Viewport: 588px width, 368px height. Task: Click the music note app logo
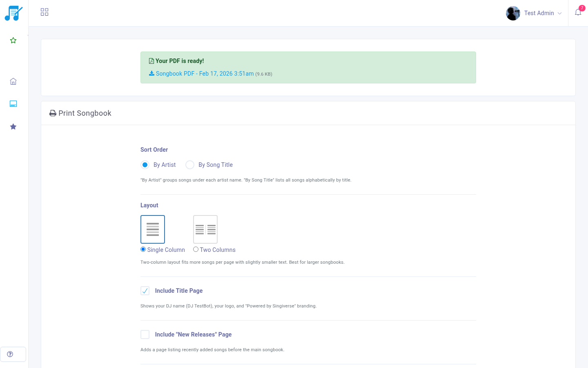(x=13, y=13)
